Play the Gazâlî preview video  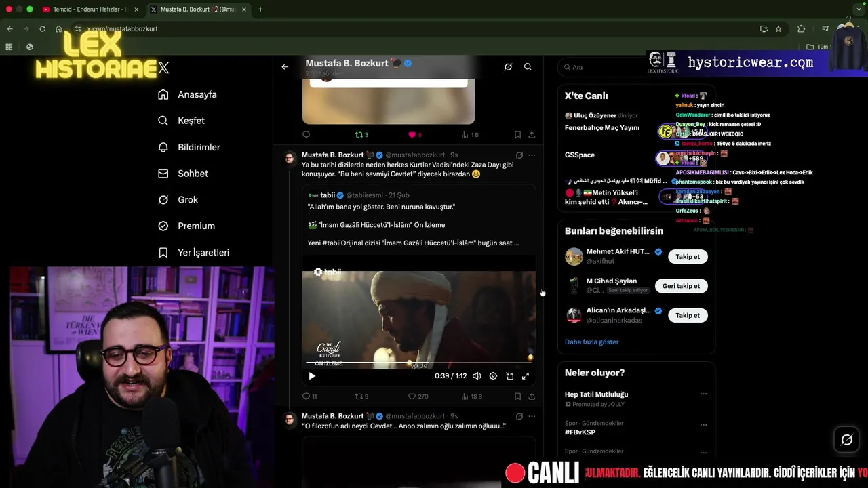[x=312, y=376]
